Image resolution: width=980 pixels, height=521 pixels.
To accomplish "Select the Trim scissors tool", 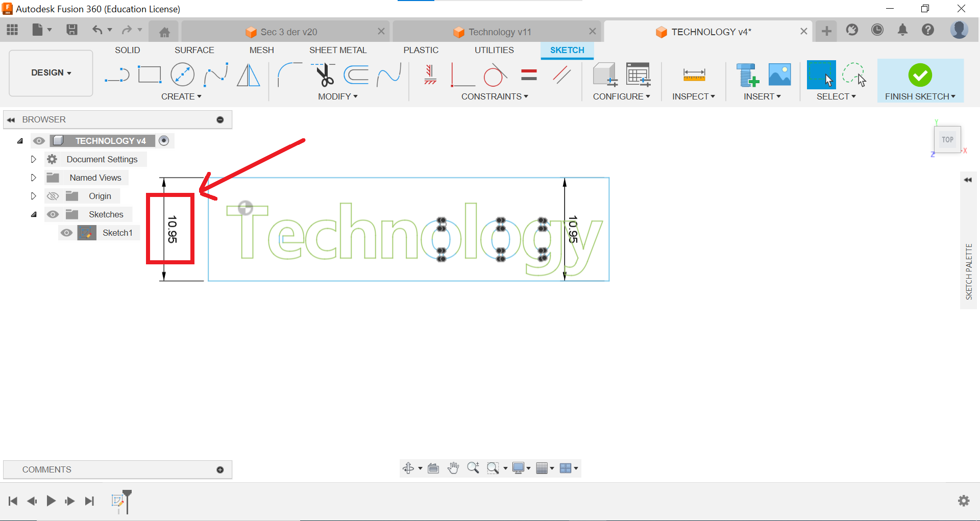I will coord(323,75).
